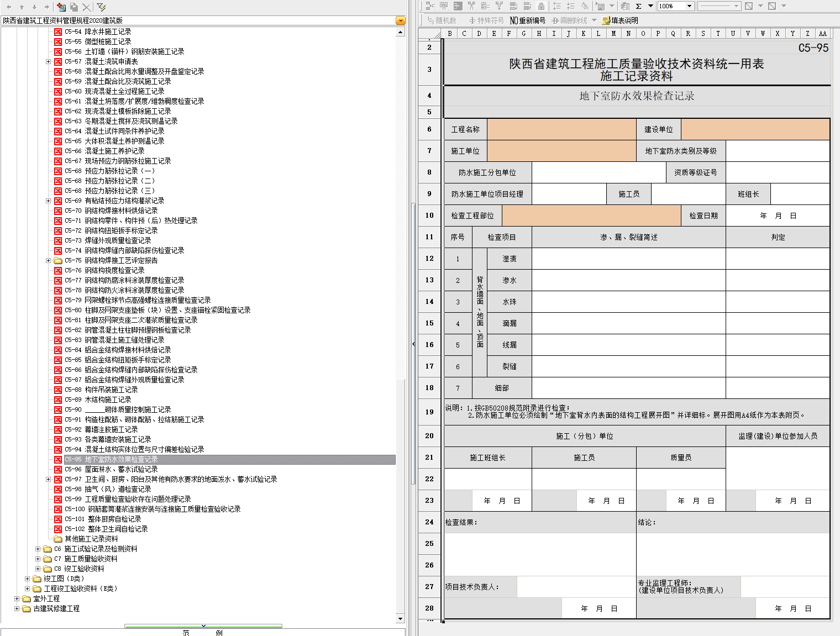The height and width of the screenshot is (636, 840).
Task: Expand the C5-57 混凝土浇筑申请表 node
Action: [48, 61]
